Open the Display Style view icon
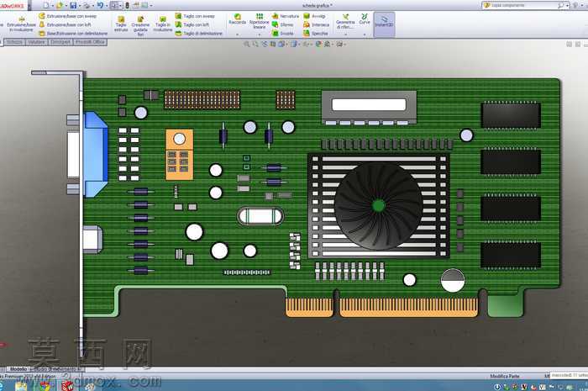The width and height of the screenshot is (588, 391). pos(294,45)
